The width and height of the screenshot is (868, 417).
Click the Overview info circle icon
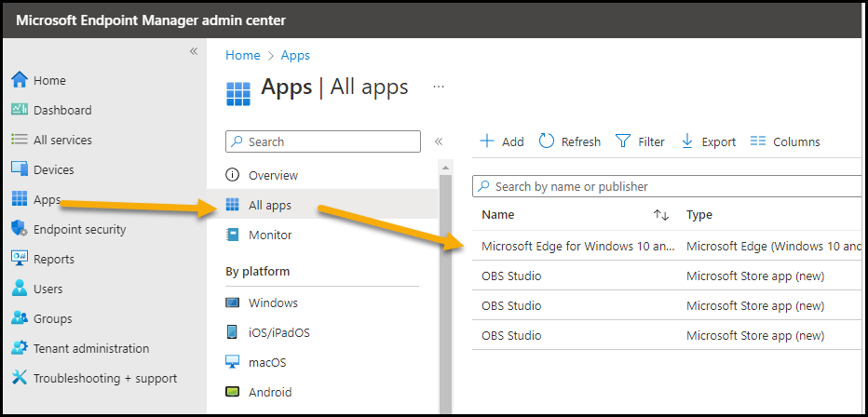point(233,175)
